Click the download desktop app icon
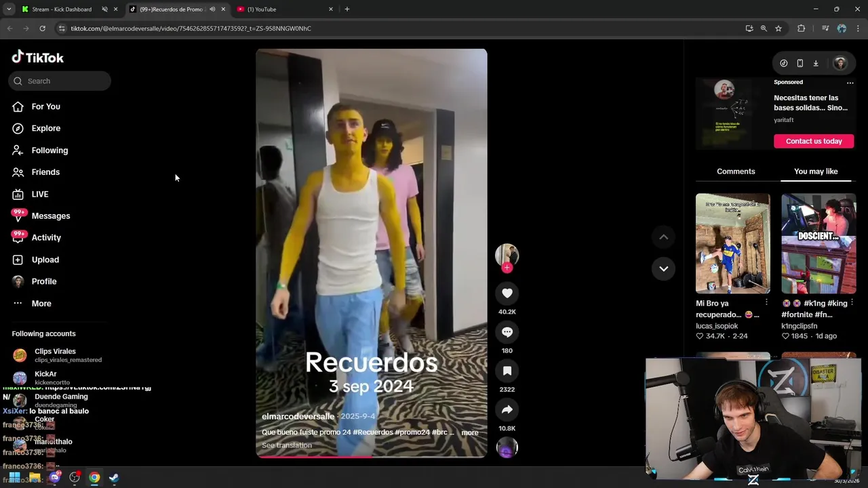 (x=816, y=63)
